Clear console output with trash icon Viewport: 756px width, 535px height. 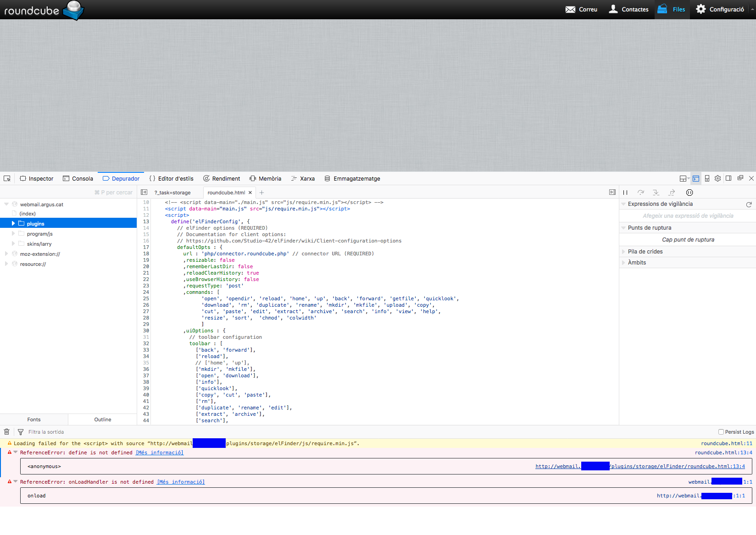[7, 432]
